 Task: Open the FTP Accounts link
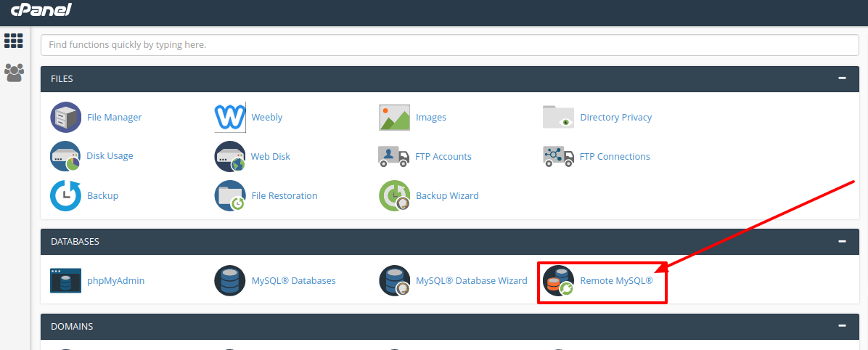[443, 156]
